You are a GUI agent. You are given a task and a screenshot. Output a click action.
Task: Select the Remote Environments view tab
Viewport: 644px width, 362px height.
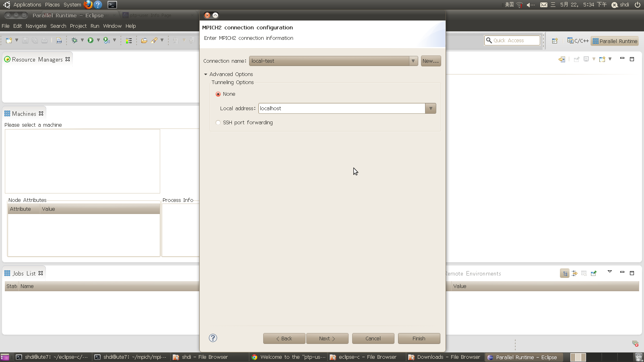[x=473, y=274]
